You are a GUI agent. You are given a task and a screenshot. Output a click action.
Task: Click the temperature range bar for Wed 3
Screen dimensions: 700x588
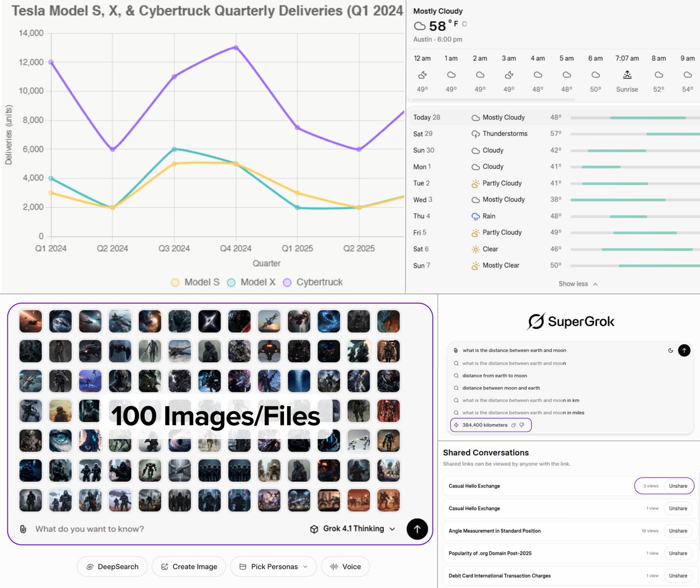click(x=635, y=199)
